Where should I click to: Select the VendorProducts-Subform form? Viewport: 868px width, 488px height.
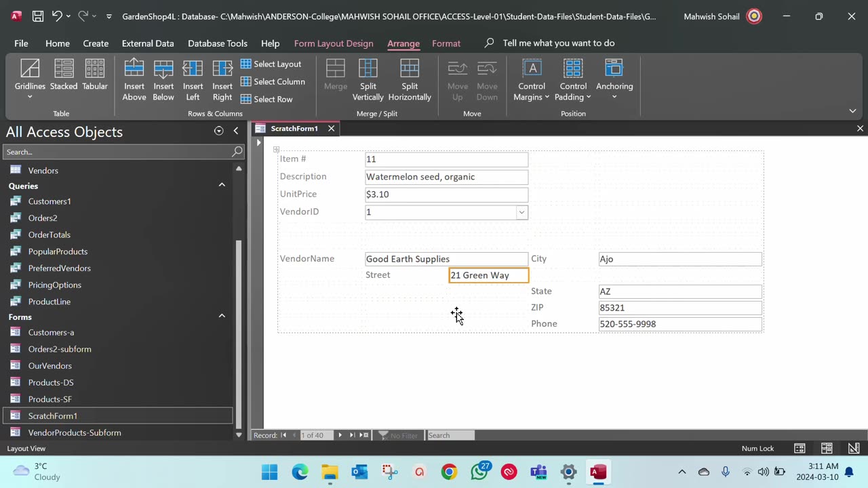[x=75, y=432]
